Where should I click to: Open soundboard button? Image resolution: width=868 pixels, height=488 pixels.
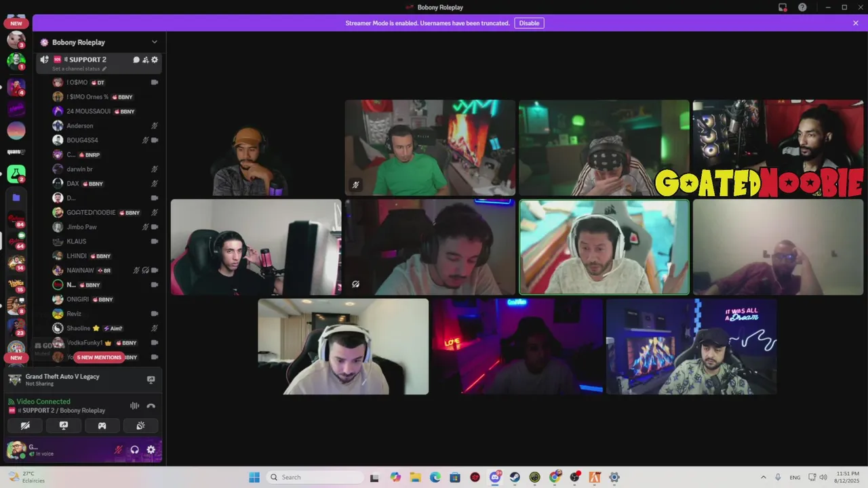140,426
